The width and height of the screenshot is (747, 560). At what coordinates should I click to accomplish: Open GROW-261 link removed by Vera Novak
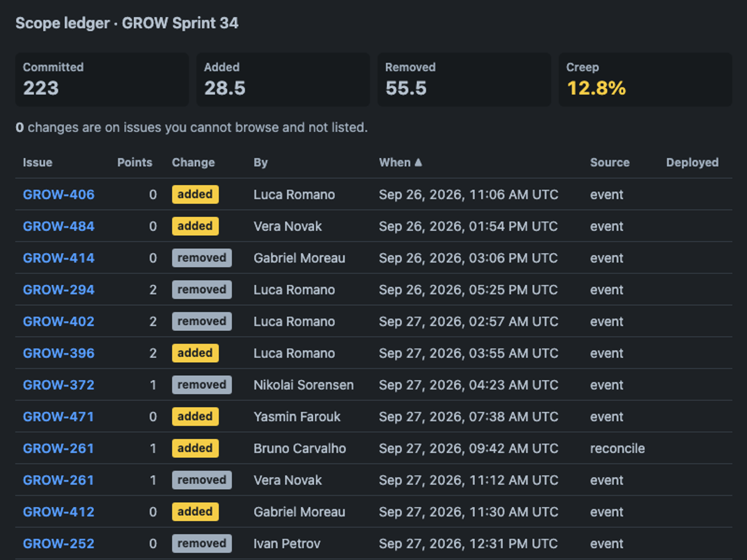click(x=59, y=480)
